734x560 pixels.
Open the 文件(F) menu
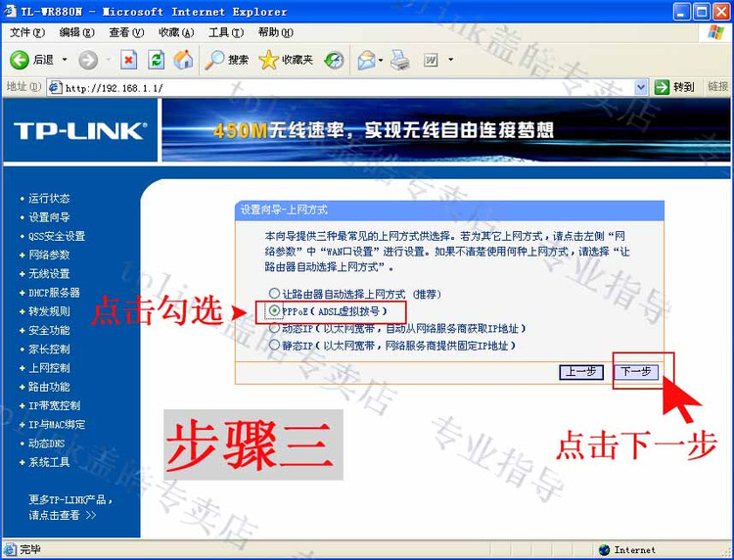click(27, 32)
